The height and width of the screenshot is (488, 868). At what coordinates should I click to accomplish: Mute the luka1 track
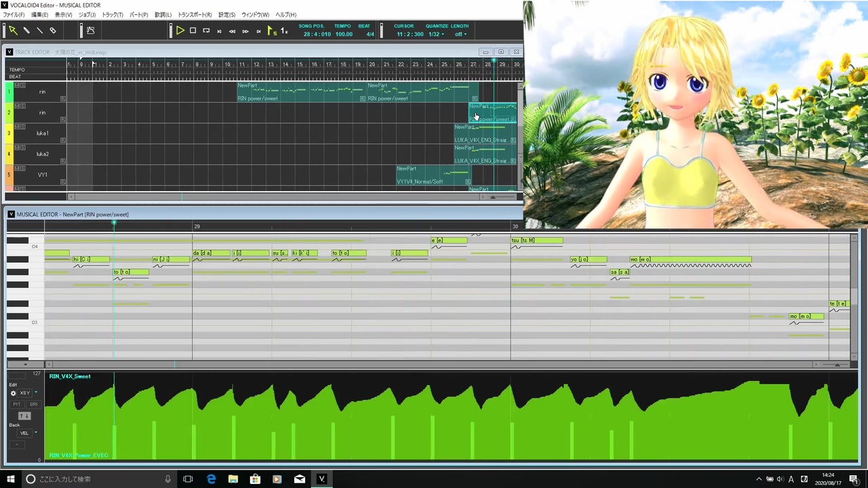(x=16, y=127)
